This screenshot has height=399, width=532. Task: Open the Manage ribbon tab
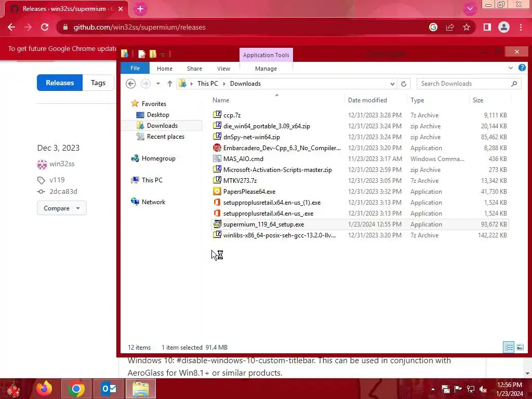click(x=266, y=69)
